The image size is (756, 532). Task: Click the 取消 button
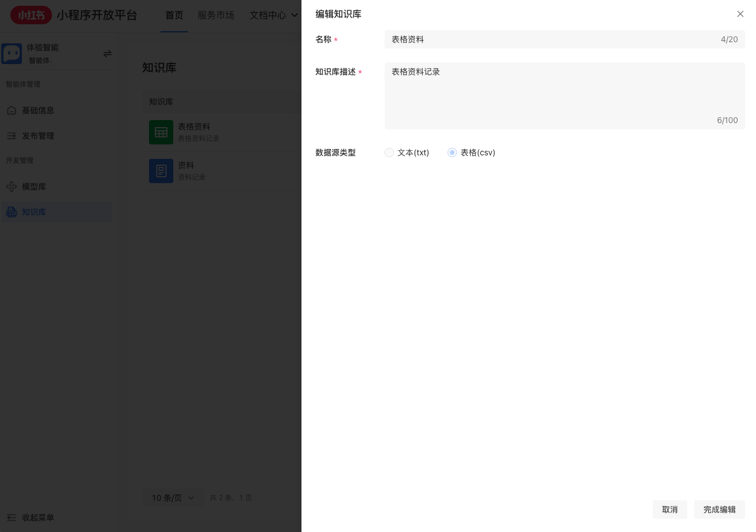click(x=669, y=509)
